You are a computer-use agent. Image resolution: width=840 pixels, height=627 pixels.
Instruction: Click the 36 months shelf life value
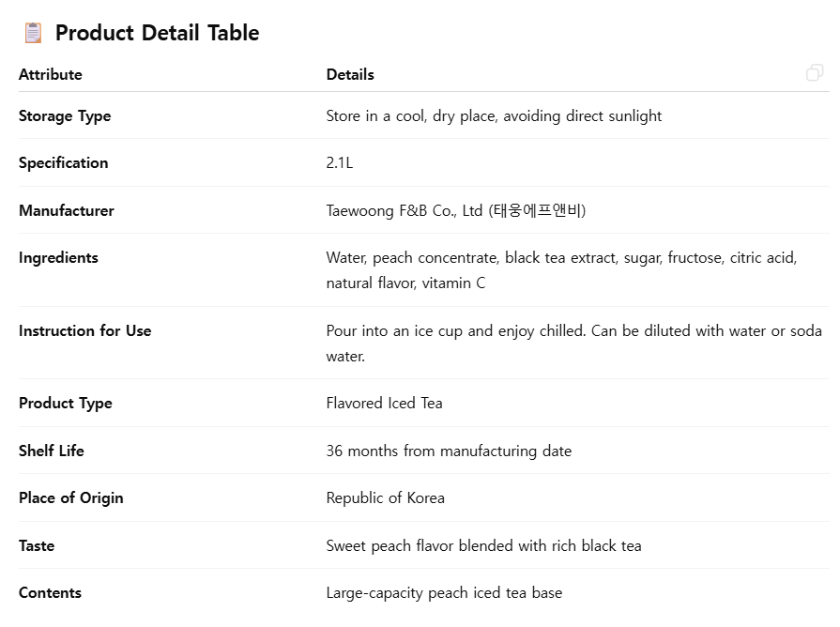449,451
